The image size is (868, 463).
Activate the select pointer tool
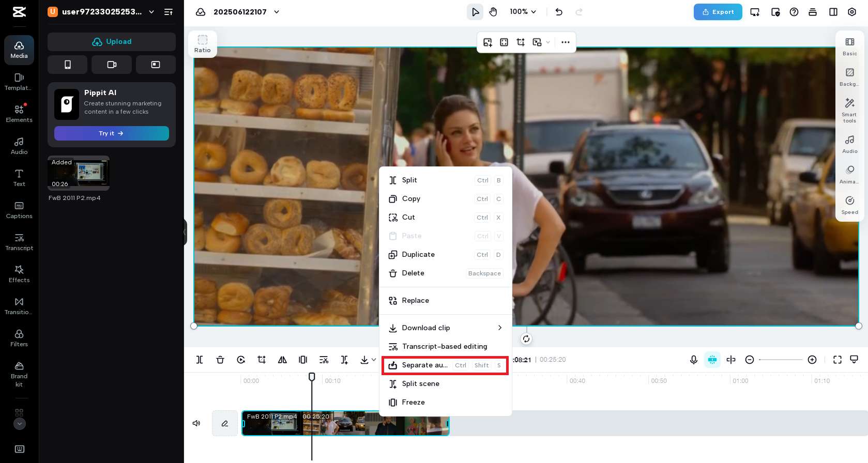pos(475,12)
